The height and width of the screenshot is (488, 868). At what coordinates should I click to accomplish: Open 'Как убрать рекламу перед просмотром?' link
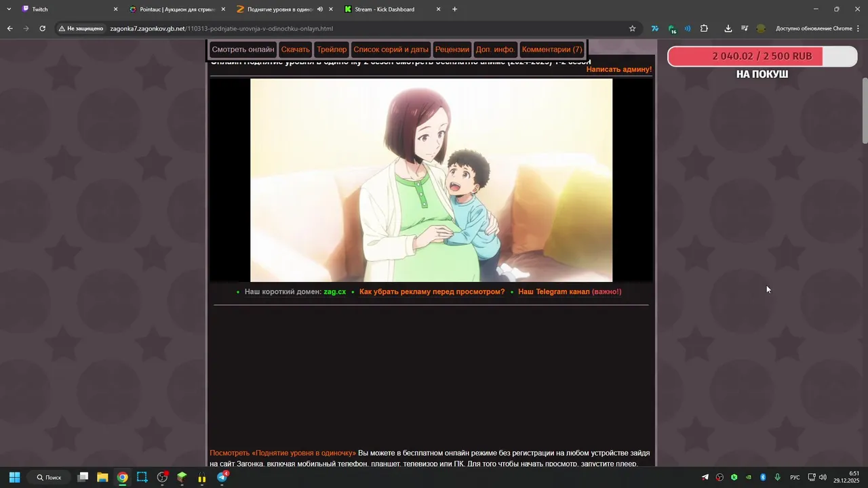click(432, 292)
